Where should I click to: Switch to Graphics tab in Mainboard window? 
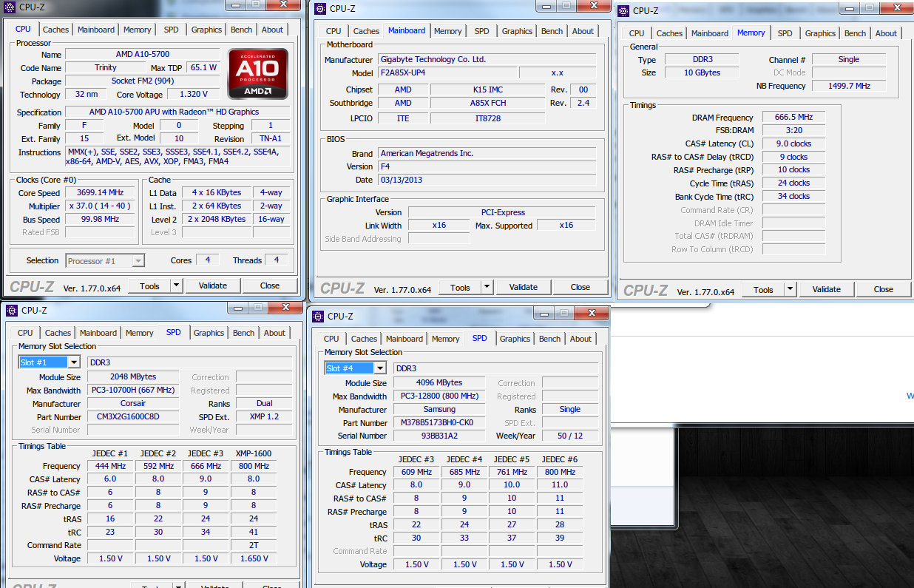pyautogui.click(x=517, y=31)
